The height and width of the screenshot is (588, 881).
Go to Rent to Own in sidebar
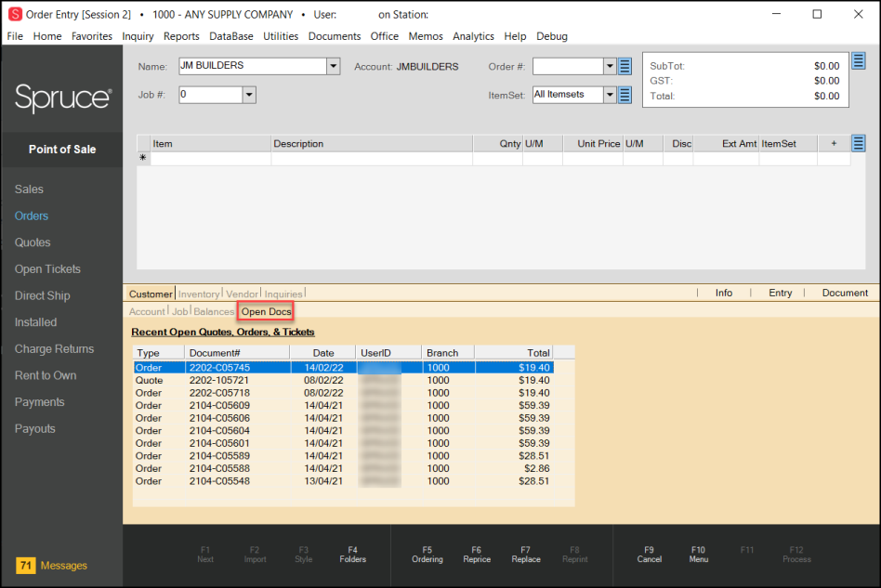click(x=46, y=375)
